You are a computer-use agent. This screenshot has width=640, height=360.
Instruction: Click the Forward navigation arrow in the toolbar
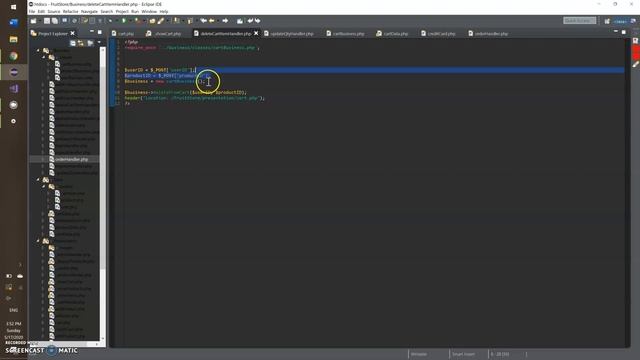225,21
